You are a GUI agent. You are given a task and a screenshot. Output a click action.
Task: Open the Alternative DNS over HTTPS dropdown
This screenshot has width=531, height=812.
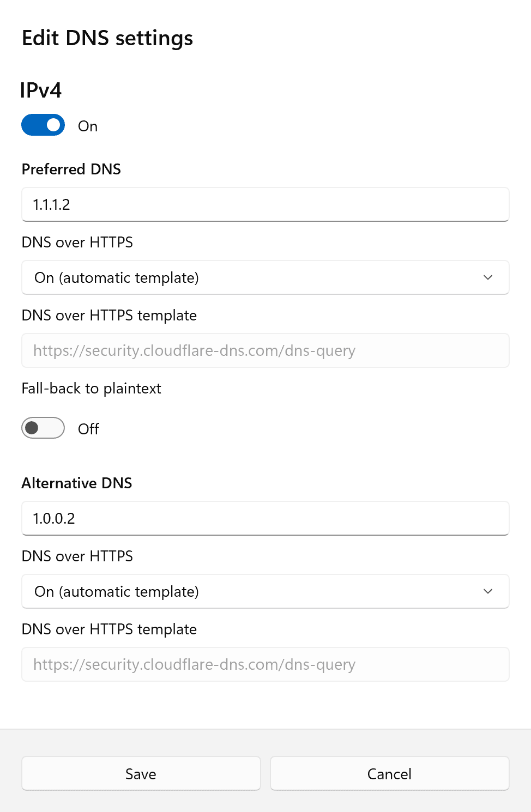(x=265, y=592)
